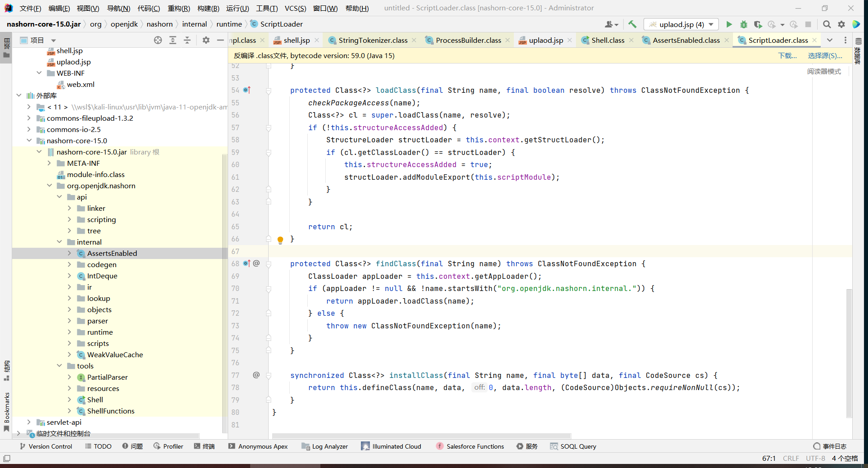Fold the inner if block at line 59
The image size is (868, 468).
pos(269,153)
